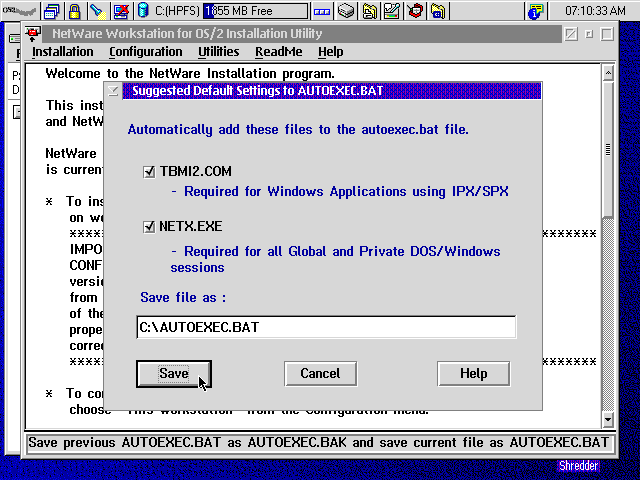Open the Window List icon in WarpCenter
Screen dimensions: 640x480
point(52,11)
